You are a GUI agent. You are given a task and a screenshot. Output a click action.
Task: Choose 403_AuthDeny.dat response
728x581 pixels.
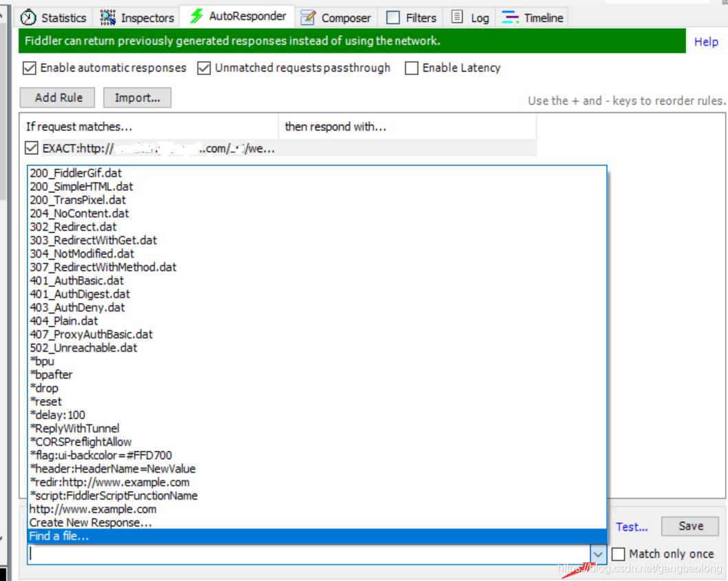pyautogui.click(x=317, y=307)
